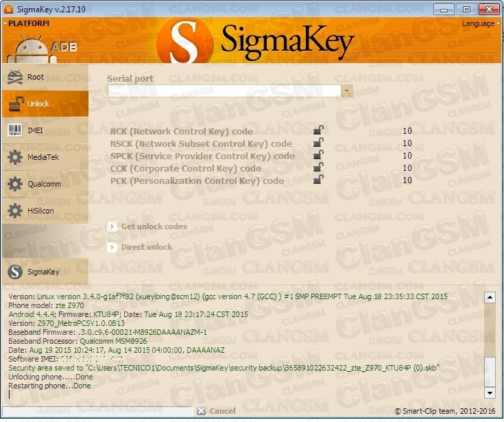Click the Smart-Clip team copyright text

pyautogui.click(x=445, y=411)
